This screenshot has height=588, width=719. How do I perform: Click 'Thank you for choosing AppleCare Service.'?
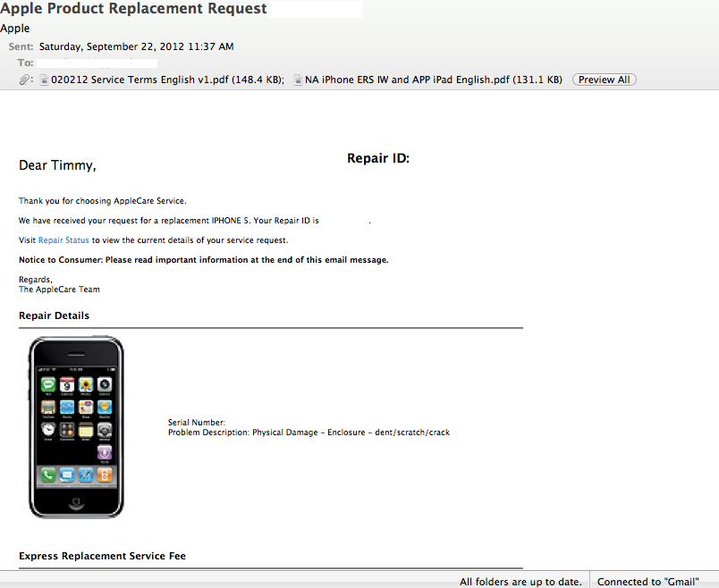(x=103, y=201)
